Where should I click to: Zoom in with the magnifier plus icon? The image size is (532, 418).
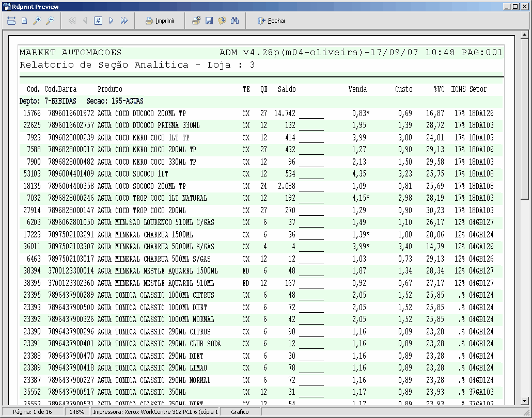[37, 21]
